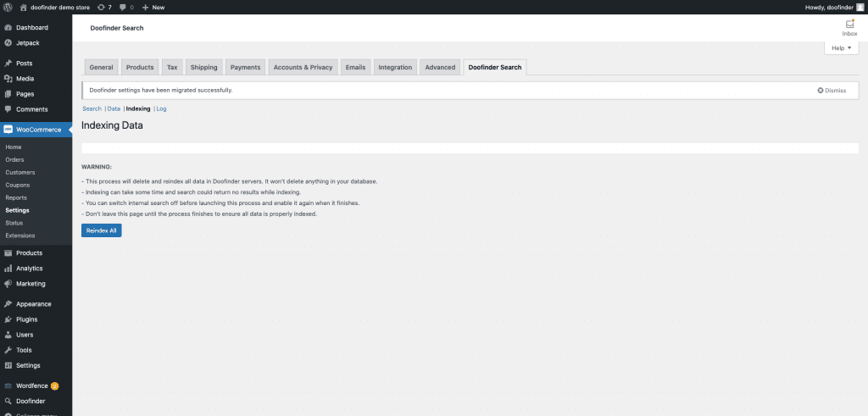Expand the Help dropdown

click(842, 48)
